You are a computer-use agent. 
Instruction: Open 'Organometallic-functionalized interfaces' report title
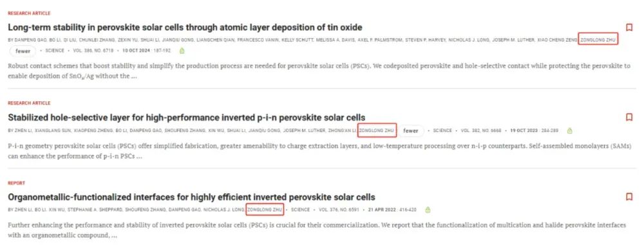pos(191,197)
